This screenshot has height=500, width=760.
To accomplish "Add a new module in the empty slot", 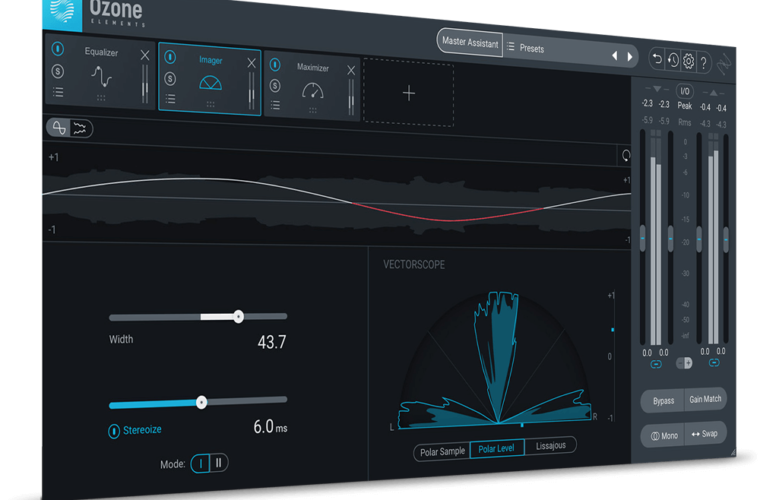I will coord(409,93).
